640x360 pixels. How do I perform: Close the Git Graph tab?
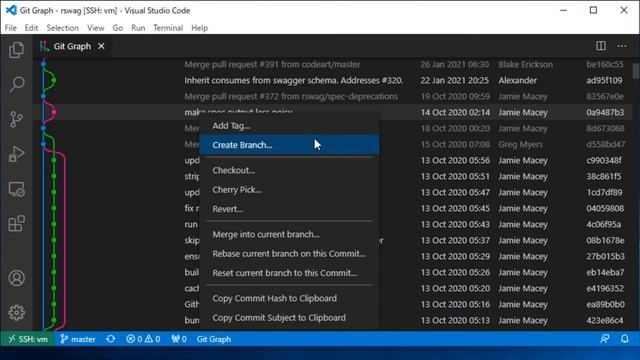point(101,46)
